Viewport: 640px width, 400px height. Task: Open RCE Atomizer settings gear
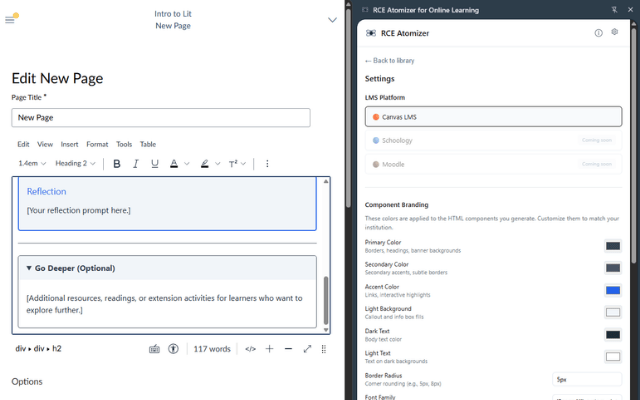[615, 33]
